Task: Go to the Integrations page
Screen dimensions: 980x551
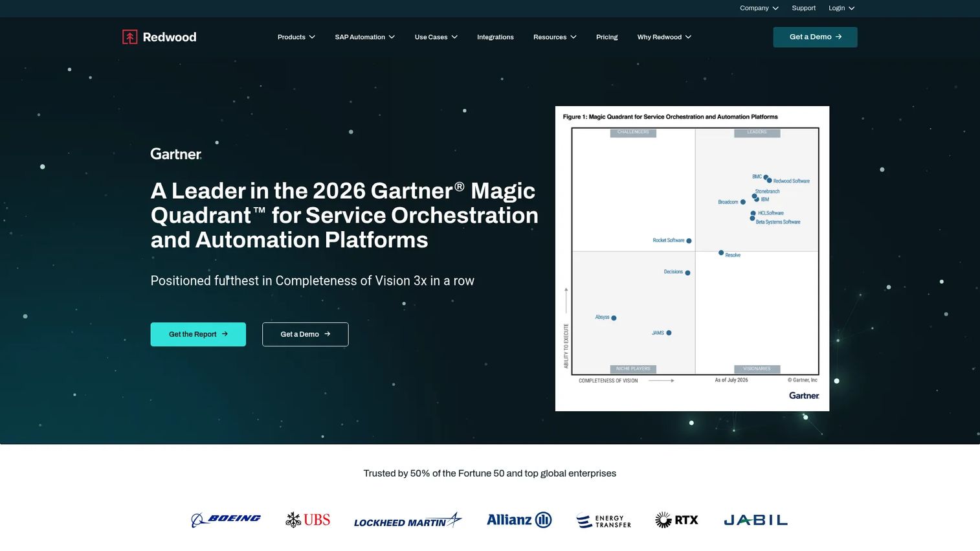Action: coord(495,37)
